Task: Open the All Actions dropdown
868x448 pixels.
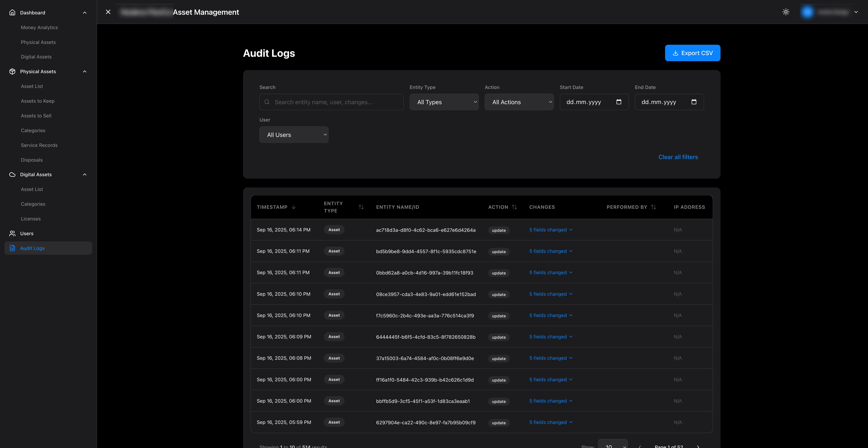Action: pos(519,102)
